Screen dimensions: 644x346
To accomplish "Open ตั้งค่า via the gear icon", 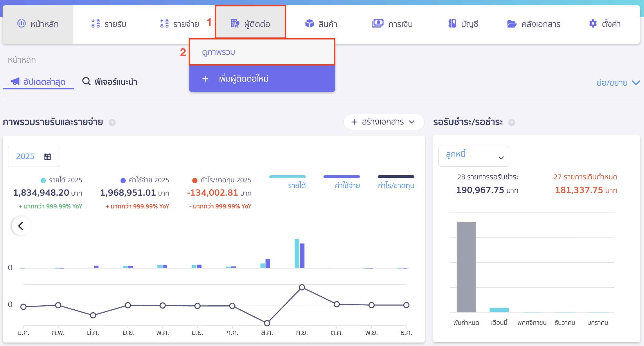I will tap(593, 24).
